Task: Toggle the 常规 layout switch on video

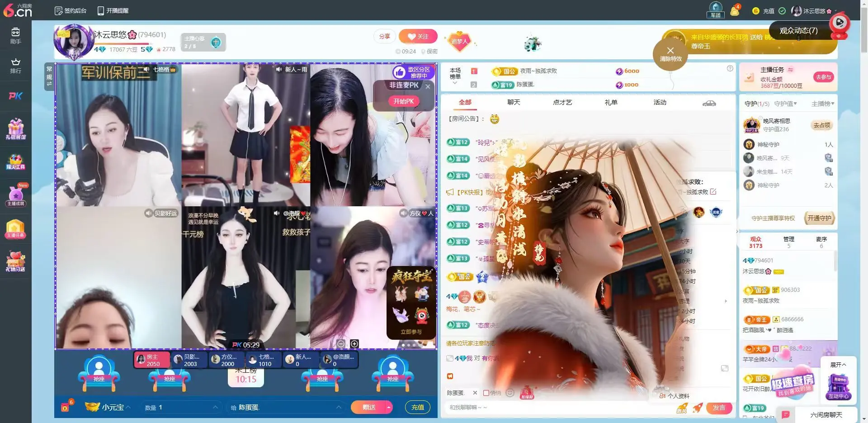Action: coord(49,76)
